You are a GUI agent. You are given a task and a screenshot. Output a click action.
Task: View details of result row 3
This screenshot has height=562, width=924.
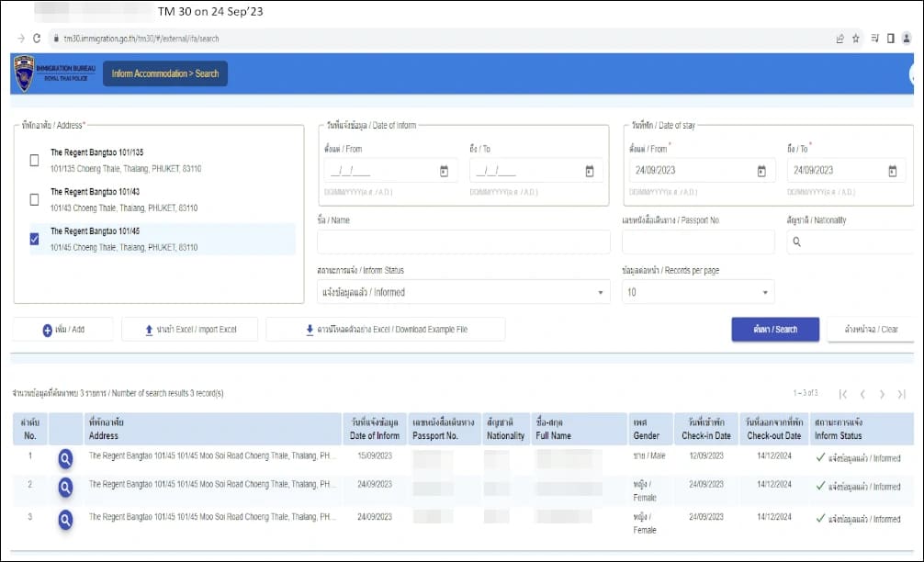pos(65,520)
